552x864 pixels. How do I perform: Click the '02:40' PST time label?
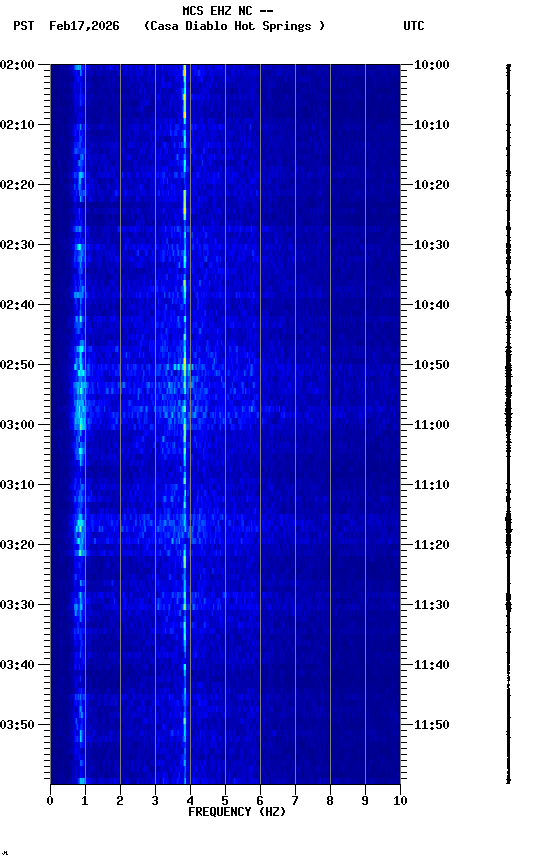pyautogui.click(x=17, y=305)
